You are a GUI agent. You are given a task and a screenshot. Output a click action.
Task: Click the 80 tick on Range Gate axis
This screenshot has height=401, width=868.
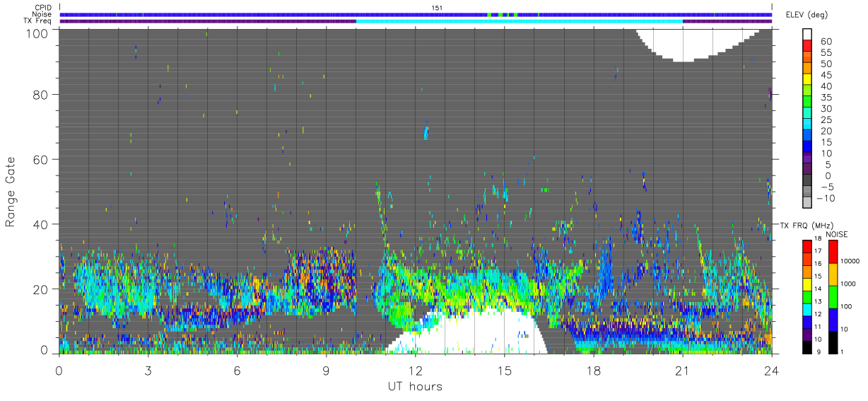click(x=42, y=94)
